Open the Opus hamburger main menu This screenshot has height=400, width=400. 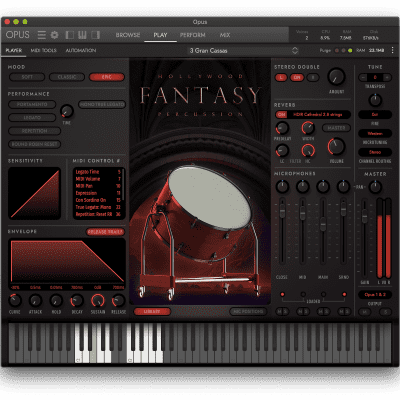(x=42, y=35)
